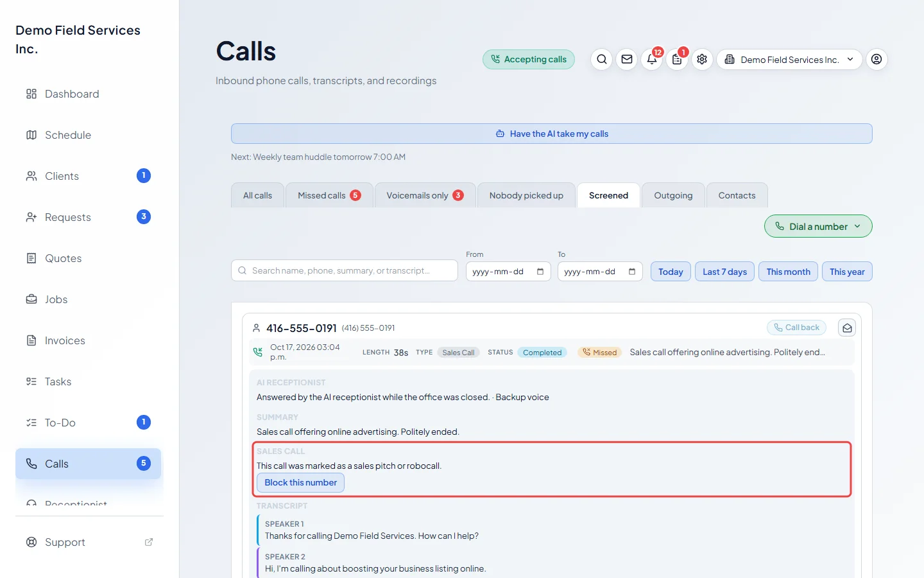Expand the Dial a number dropdown

(818, 226)
